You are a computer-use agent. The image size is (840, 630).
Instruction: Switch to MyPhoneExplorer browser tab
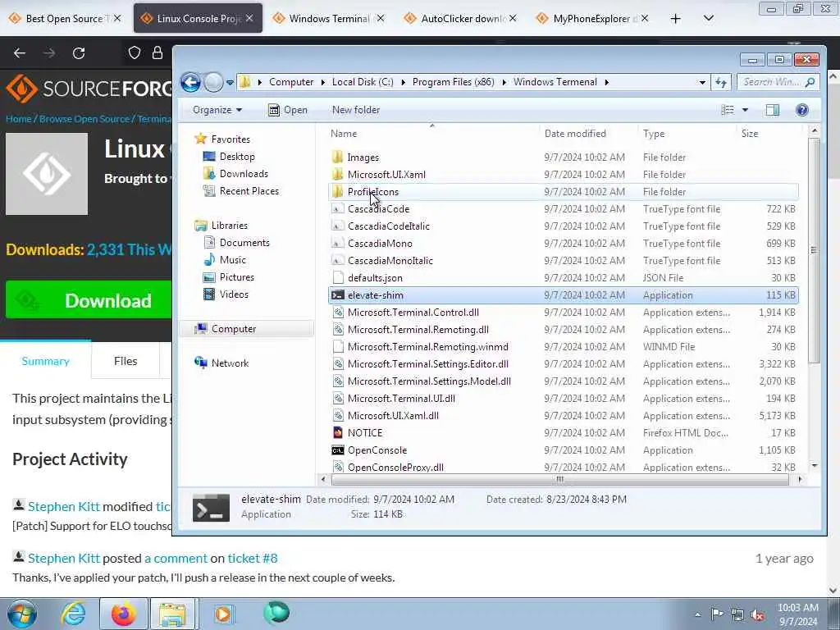click(593, 19)
